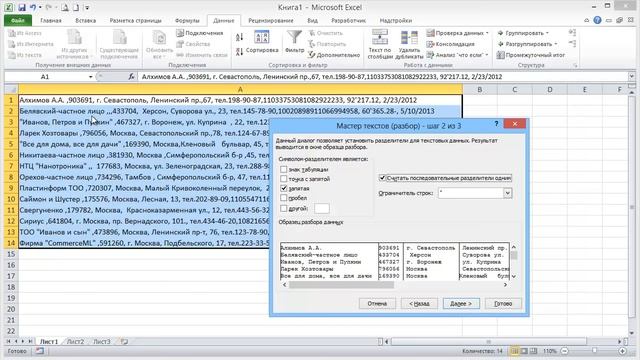The height and width of the screenshot is (360, 640).
Task: Enable the other (другой) delimiter checkbox
Action: click(284, 208)
